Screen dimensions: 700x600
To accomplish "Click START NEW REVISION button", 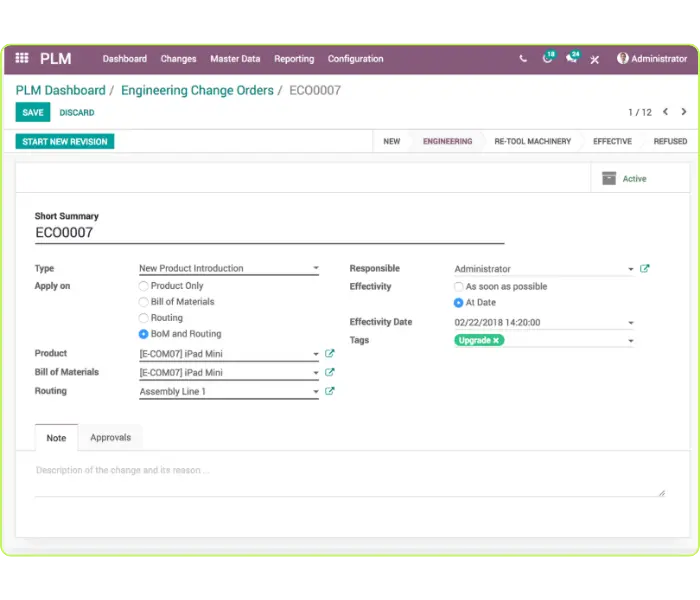I will click(x=65, y=142).
